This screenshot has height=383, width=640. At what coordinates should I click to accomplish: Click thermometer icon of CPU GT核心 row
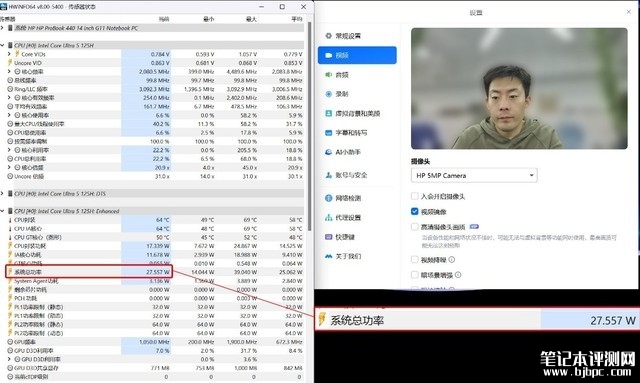pyautogui.click(x=10, y=237)
